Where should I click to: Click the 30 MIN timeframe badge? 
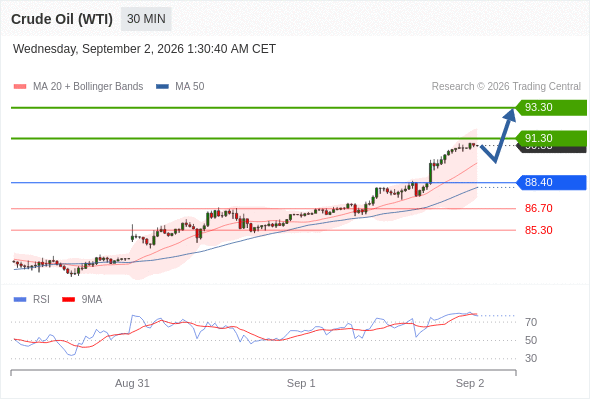click(146, 19)
